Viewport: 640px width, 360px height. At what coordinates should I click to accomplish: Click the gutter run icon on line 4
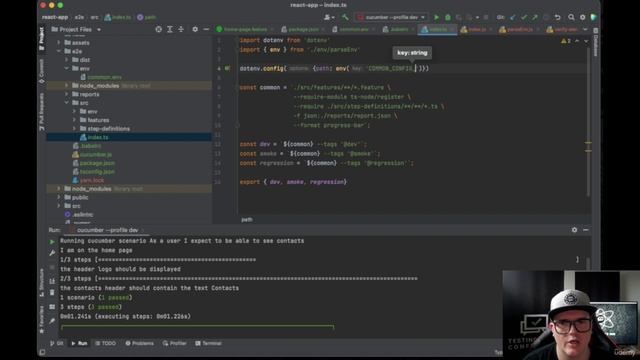click(227, 68)
